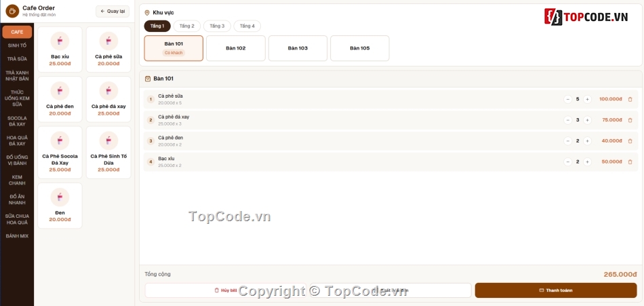The width and height of the screenshot is (644, 306).
Task: Add Cà Phê Sinh Tố Dừa via its icon
Action: [108, 140]
